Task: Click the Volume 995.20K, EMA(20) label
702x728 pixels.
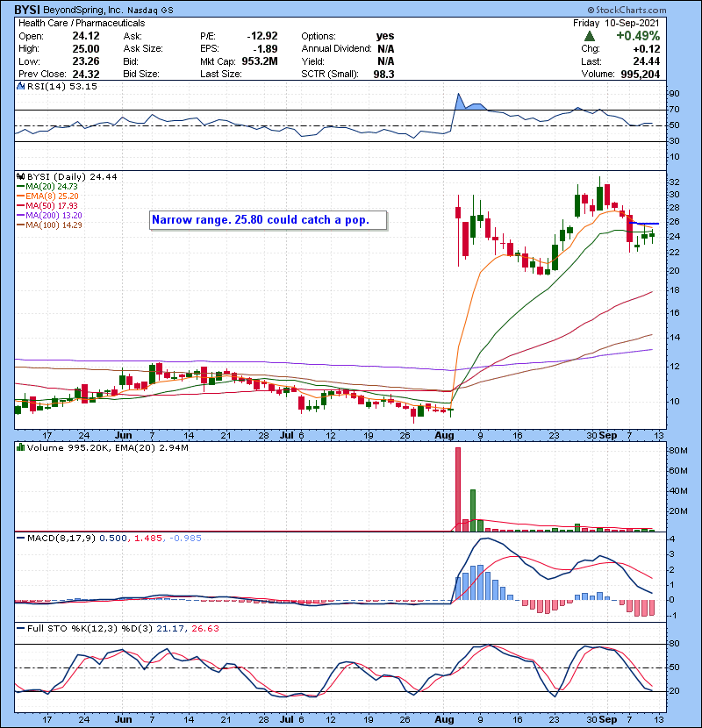Action: 108,448
